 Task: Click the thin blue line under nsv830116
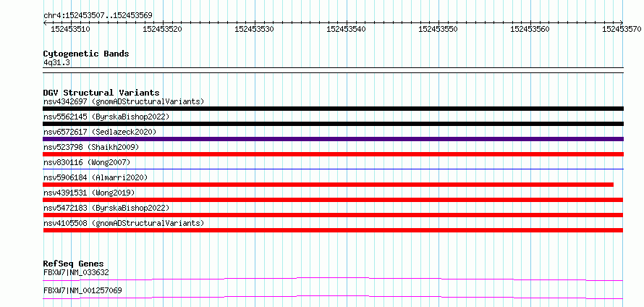tap(333, 169)
